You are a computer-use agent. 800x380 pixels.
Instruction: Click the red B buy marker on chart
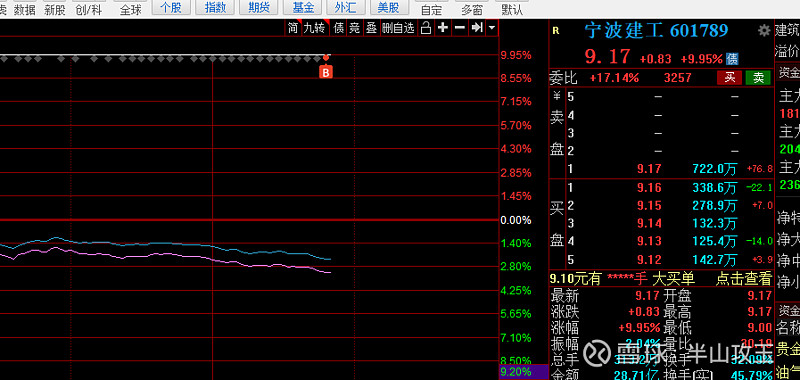pos(326,72)
